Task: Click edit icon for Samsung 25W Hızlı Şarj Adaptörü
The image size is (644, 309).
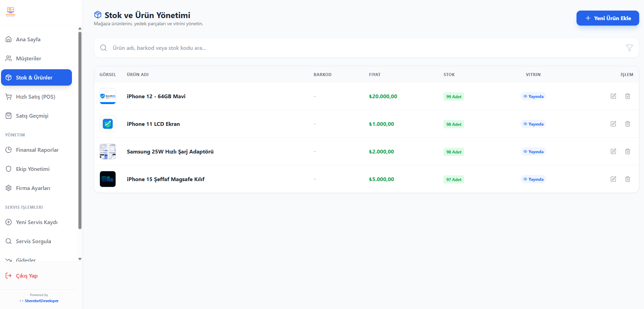Action: pyautogui.click(x=613, y=151)
